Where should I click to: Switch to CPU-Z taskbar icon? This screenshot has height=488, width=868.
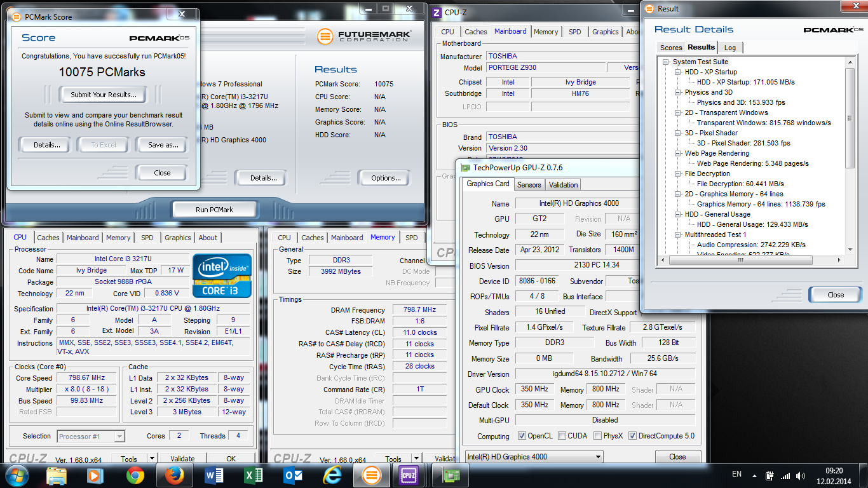pyautogui.click(x=408, y=475)
